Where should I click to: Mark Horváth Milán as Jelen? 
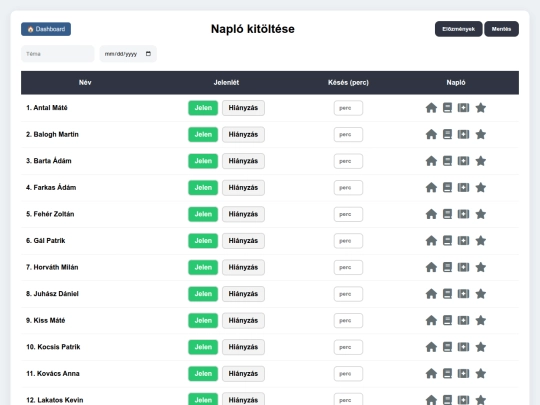(203, 267)
